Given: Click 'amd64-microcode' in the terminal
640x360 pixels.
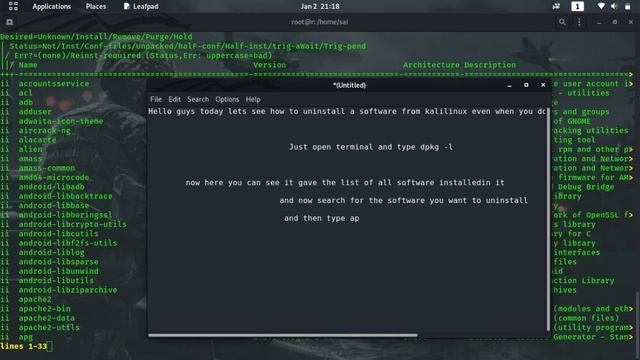Looking at the screenshot, I should pyautogui.click(x=53, y=178).
